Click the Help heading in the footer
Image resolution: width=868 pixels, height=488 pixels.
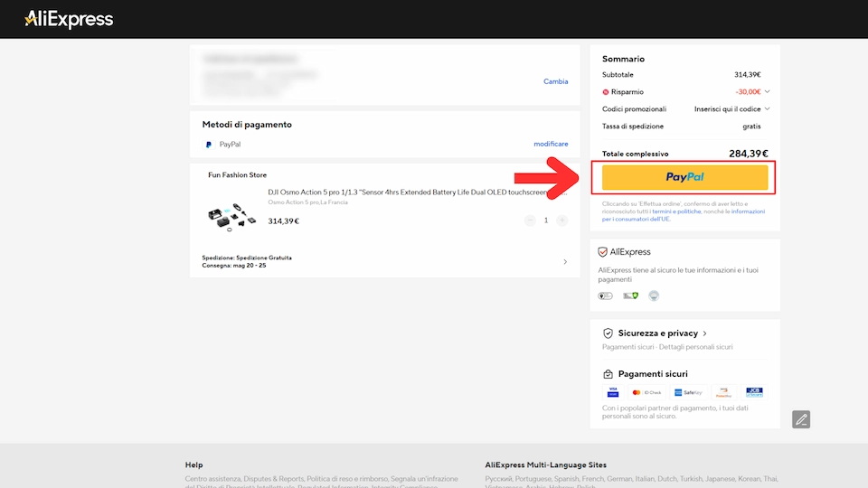point(193,465)
